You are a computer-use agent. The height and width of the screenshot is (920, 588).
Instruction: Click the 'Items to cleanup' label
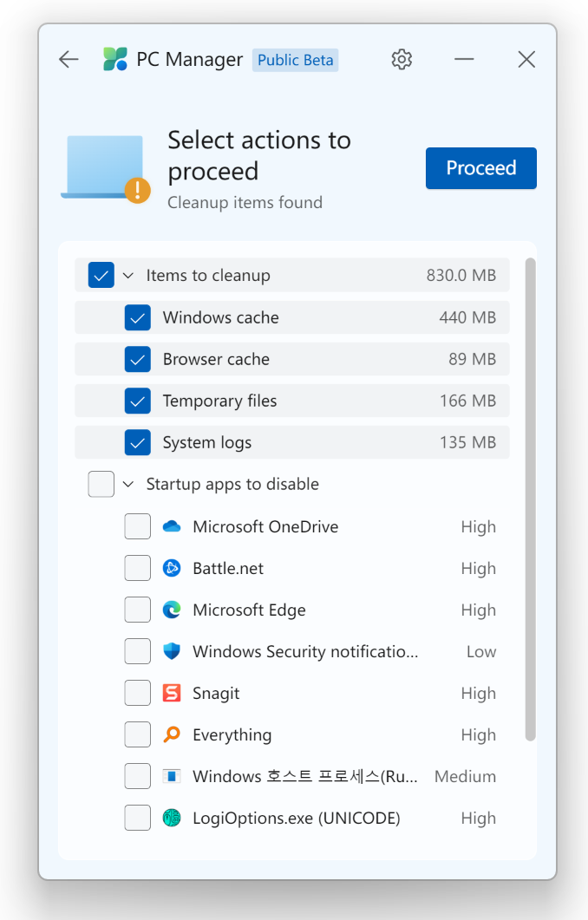[x=208, y=275]
